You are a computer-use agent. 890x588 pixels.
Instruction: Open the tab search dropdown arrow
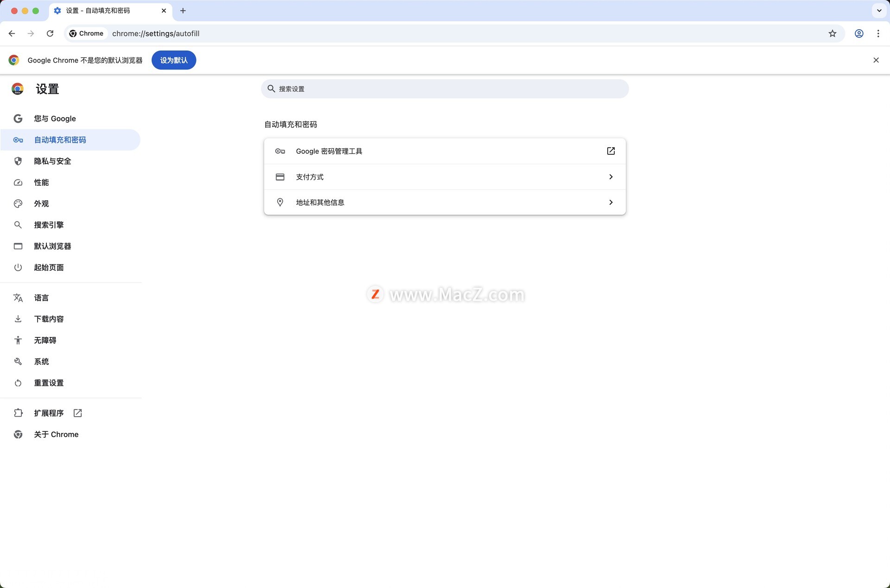click(x=879, y=11)
